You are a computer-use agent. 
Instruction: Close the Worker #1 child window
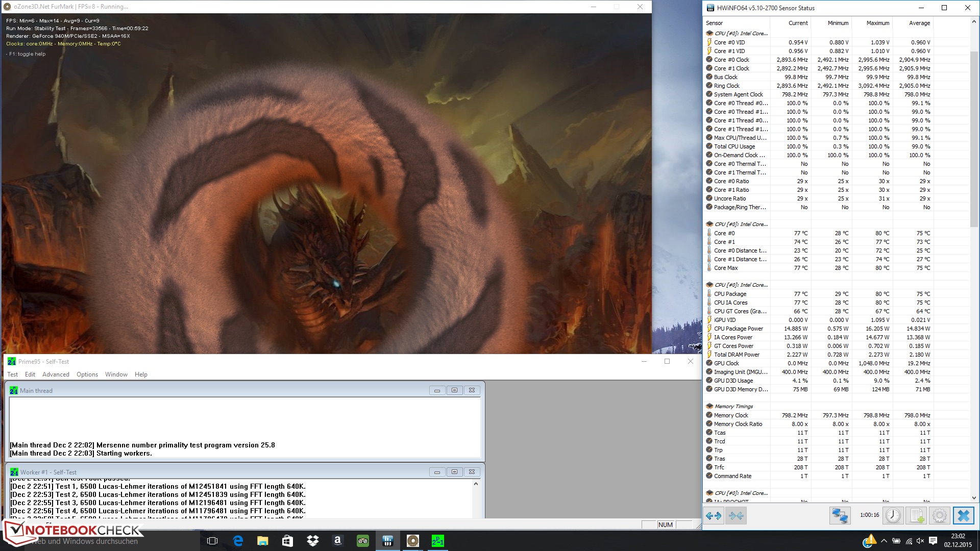[x=472, y=472]
